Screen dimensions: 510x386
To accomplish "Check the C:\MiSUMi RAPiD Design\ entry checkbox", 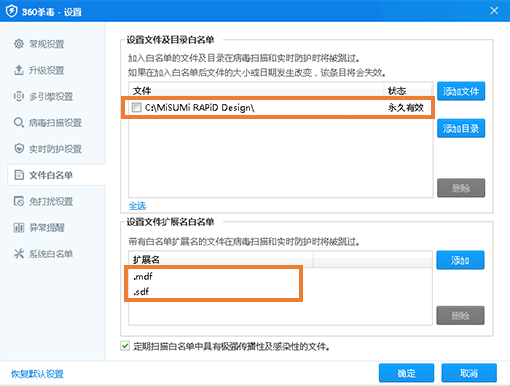I will tap(136, 107).
